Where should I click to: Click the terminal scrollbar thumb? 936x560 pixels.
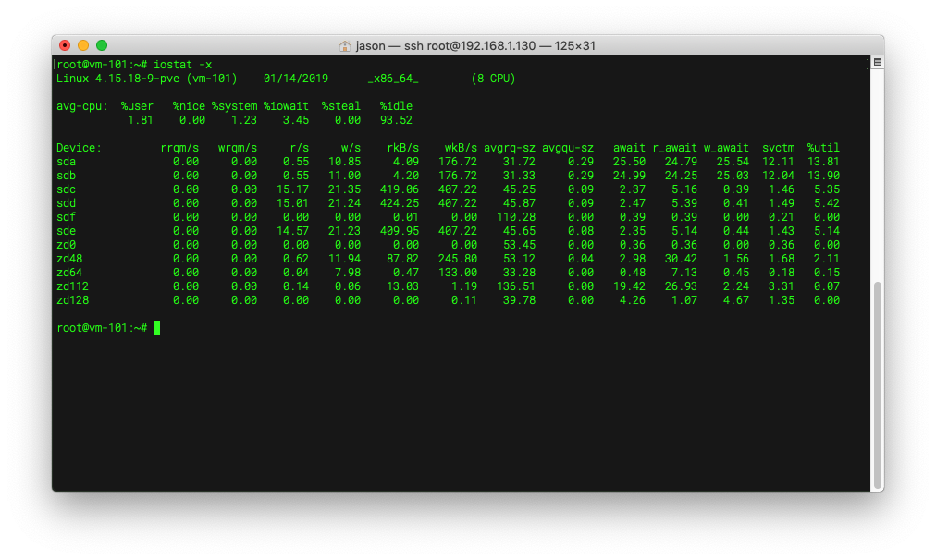tap(878, 385)
